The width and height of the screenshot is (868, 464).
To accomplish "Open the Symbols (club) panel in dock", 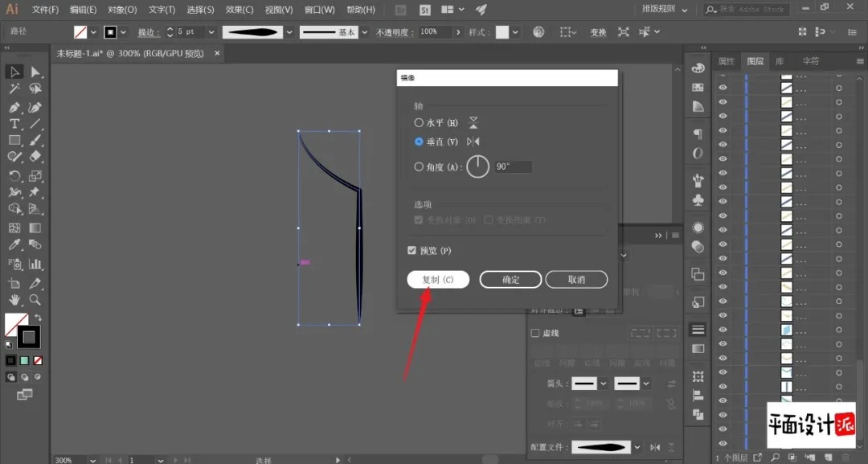I will [698, 200].
